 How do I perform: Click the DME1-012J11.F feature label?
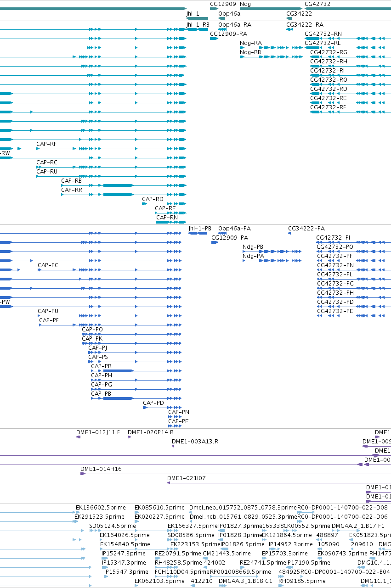click(x=98, y=432)
